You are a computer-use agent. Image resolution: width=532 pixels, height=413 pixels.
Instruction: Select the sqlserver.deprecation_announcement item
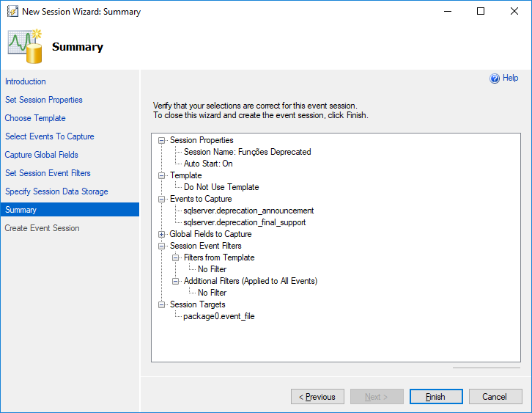pyautogui.click(x=248, y=211)
